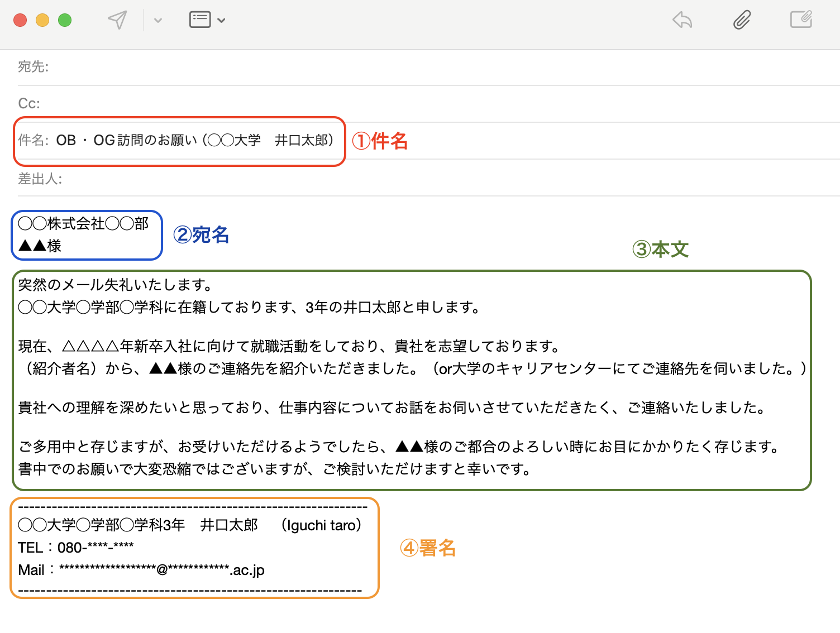
Task: Click the ▲▲様 line under the company name
Action: coord(40,246)
